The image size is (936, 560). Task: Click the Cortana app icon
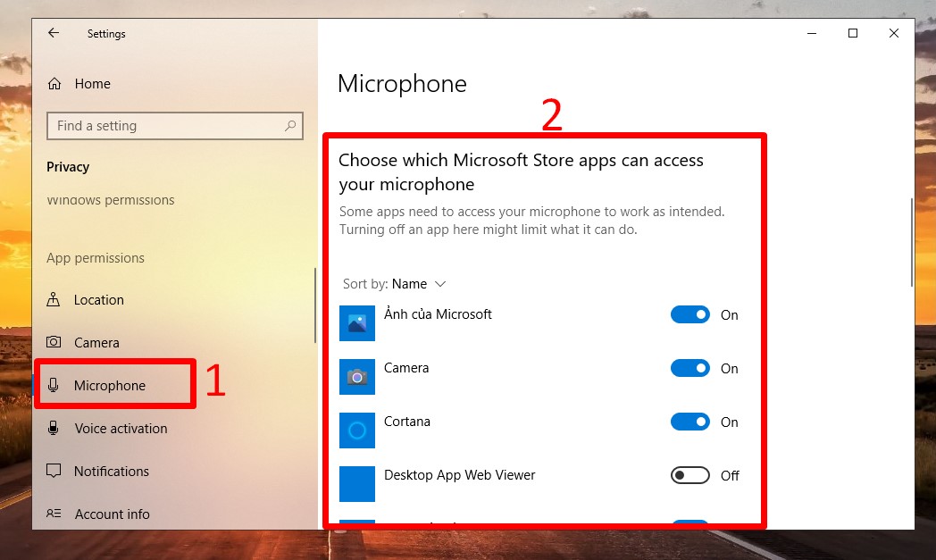[x=357, y=430]
